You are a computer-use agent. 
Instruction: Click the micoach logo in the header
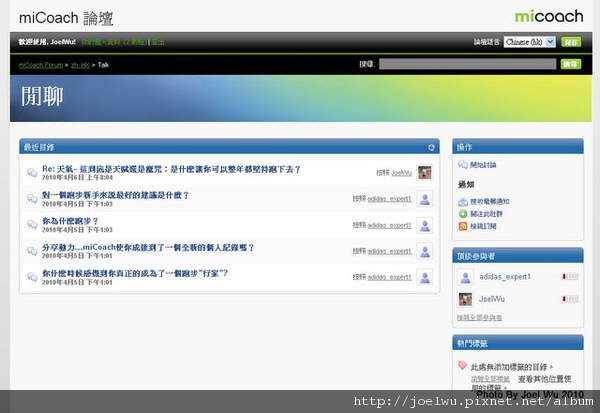[549, 16]
